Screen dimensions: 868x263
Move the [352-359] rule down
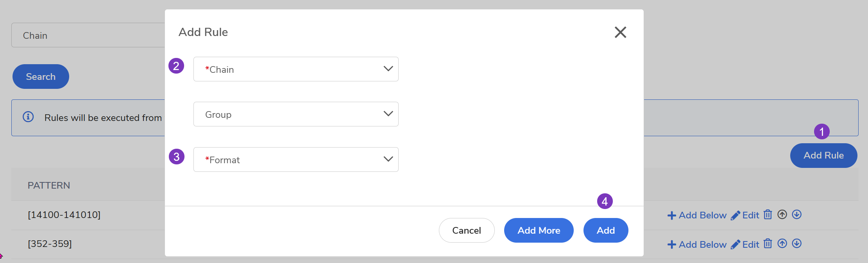[x=796, y=244]
